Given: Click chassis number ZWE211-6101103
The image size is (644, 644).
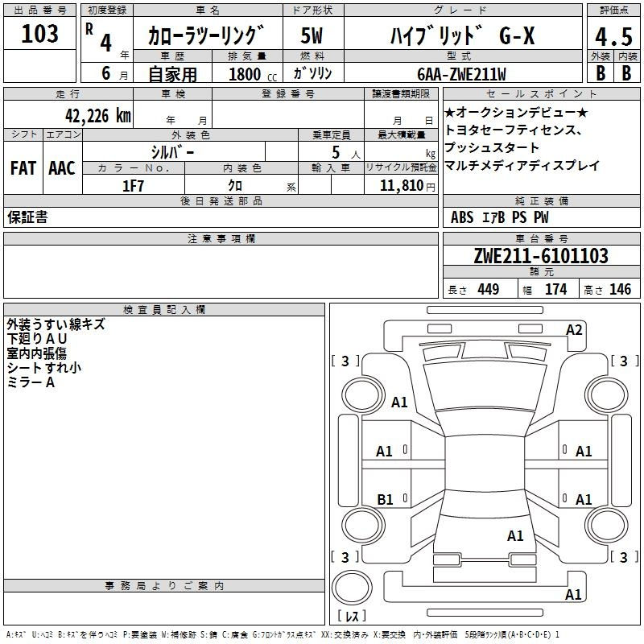Looking at the screenshot, I should [541, 257].
